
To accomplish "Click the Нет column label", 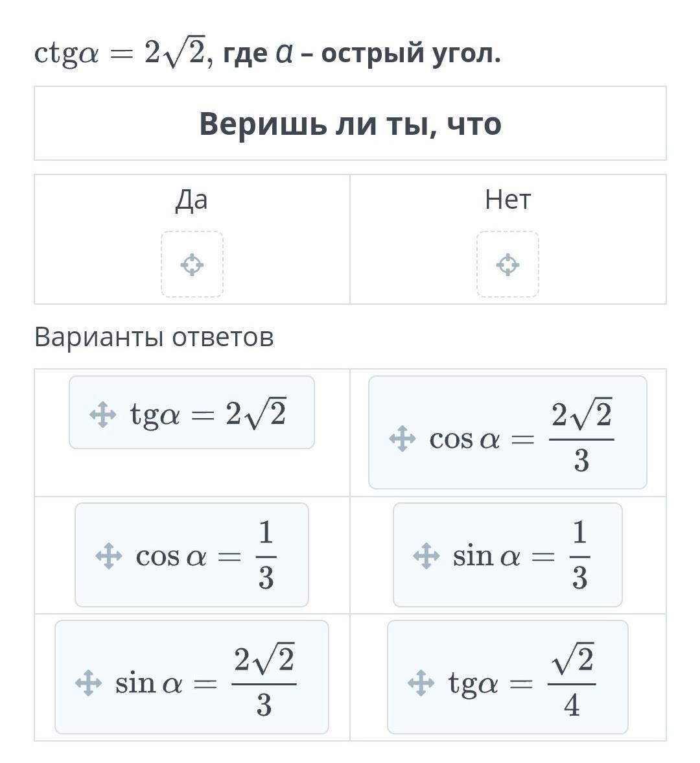I will point(507,200).
